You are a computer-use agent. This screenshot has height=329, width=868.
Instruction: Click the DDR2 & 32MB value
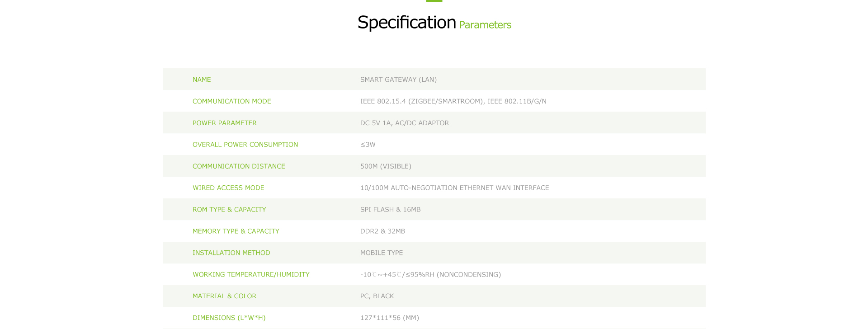point(382,231)
